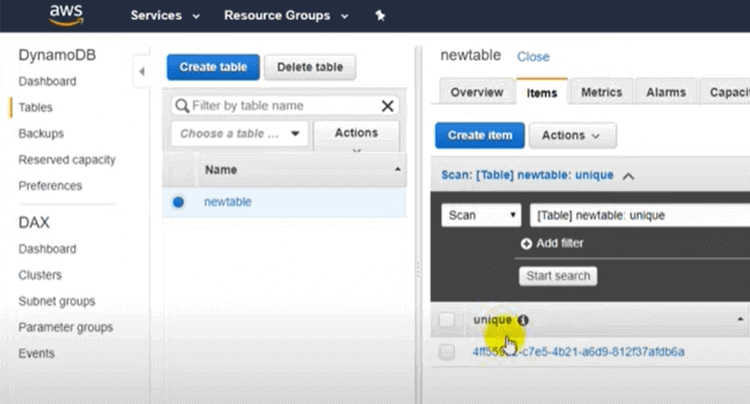Open Clusters in the sidebar
This screenshot has width=750, height=404.
pos(40,275)
